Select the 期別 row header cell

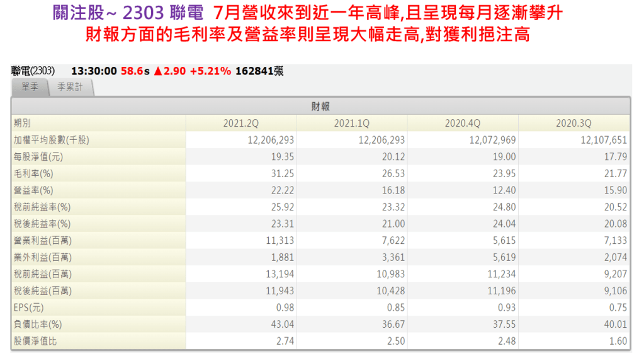[22, 124]
